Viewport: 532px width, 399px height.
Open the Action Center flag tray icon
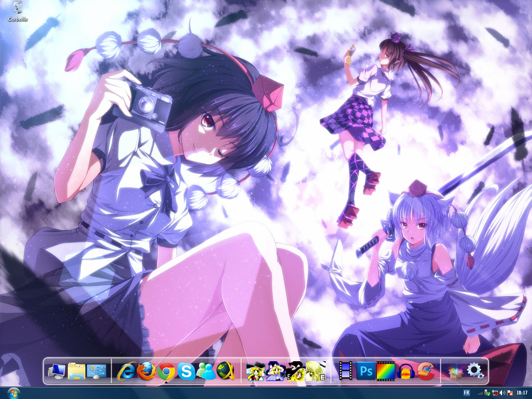pos(510,393)
